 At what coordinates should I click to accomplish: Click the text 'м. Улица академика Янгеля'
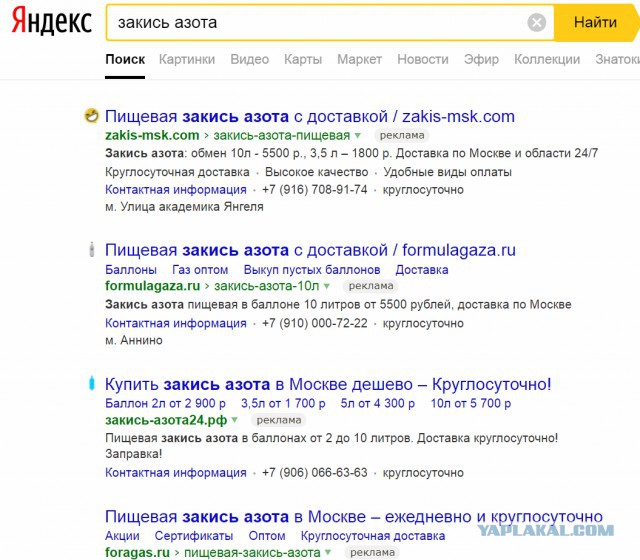(x=184, y=207)
